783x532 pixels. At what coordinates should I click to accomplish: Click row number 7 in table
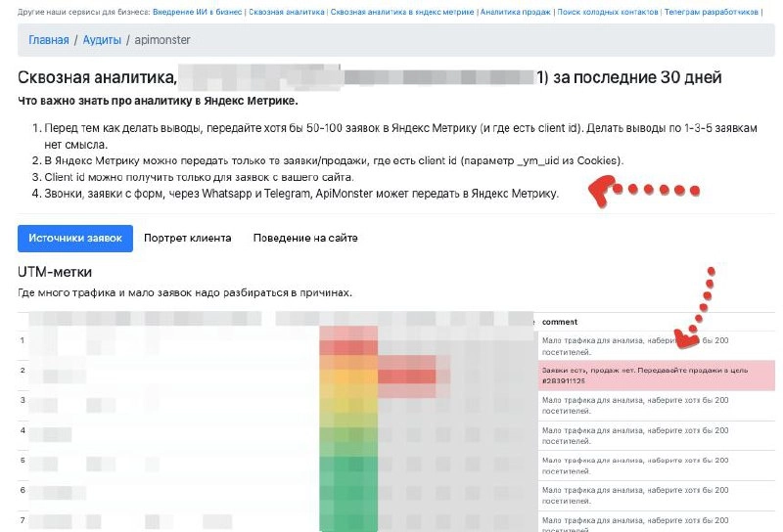(23, 520)
